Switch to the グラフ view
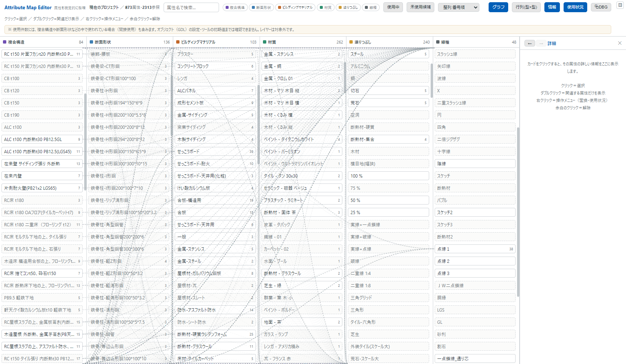Image resolution: width=626 pixels, height=364 pixels. point(498,7)
